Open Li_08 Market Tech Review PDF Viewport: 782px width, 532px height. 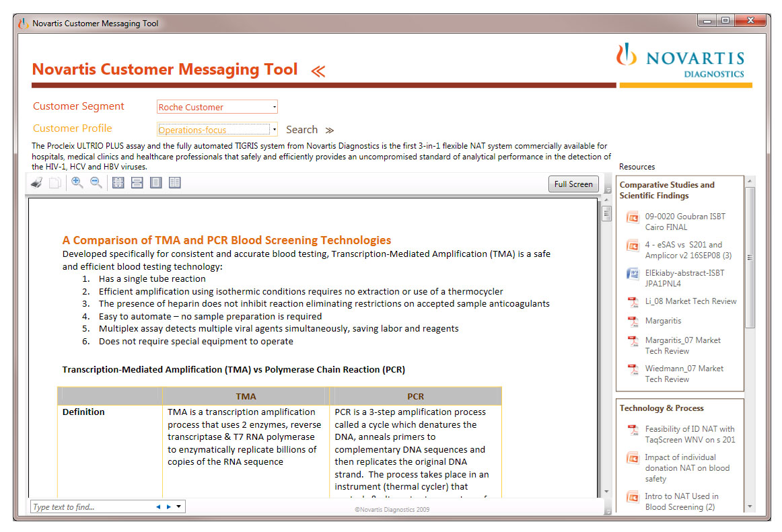[x=681, y=302]
